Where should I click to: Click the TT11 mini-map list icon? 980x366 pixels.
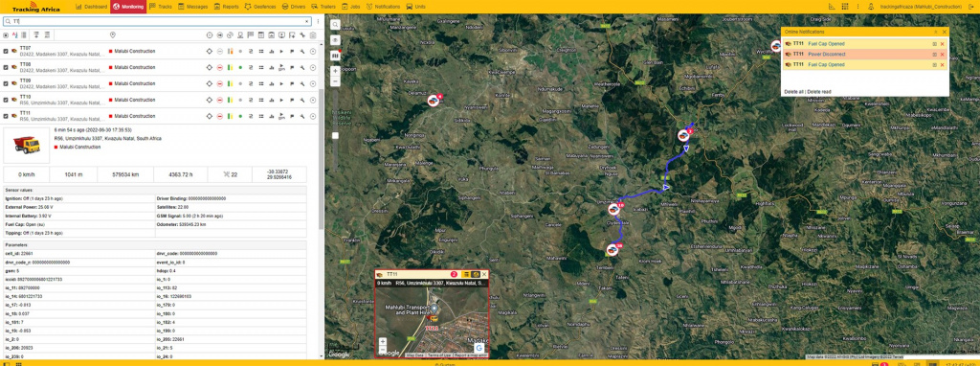point(466,274)
